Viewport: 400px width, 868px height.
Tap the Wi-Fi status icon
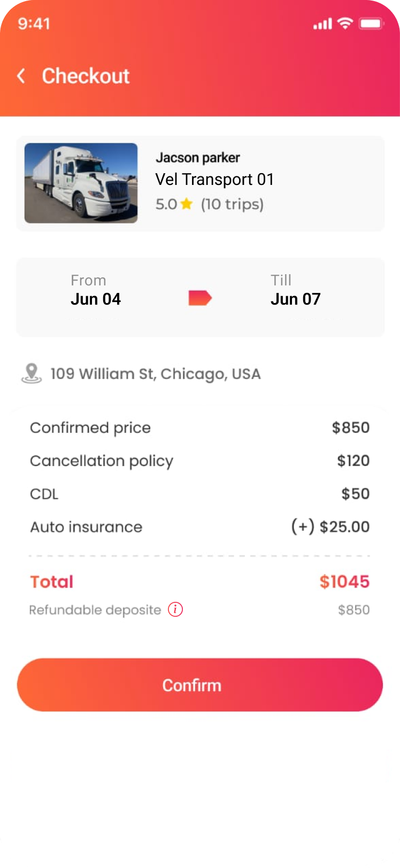345,24
